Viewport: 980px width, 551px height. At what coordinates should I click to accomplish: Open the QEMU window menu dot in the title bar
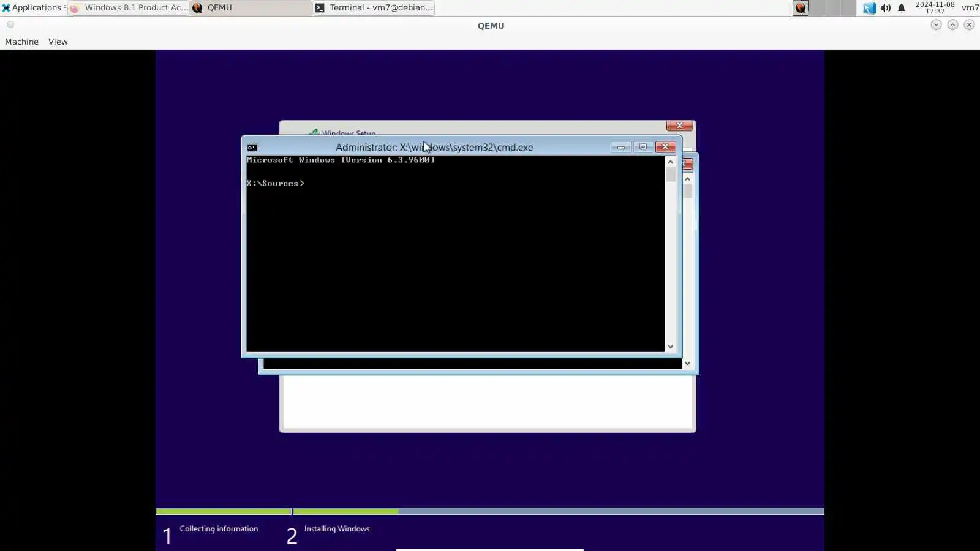pyautogui.click(x=10, y=24)
